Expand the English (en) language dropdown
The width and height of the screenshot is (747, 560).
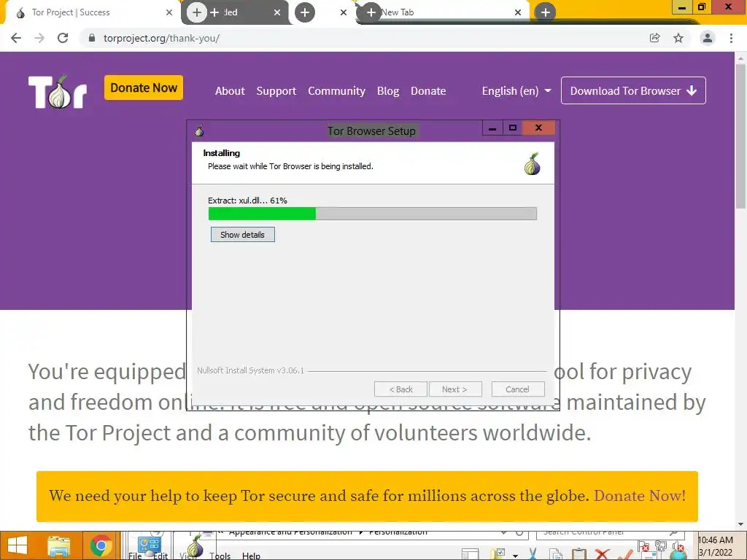point(516,91)
